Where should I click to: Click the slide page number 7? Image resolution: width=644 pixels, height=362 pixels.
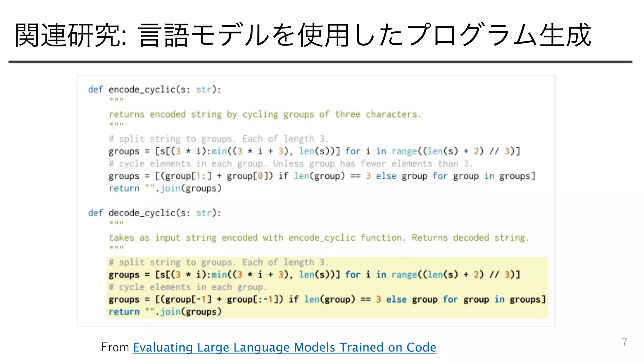click(x=625, y=342)
